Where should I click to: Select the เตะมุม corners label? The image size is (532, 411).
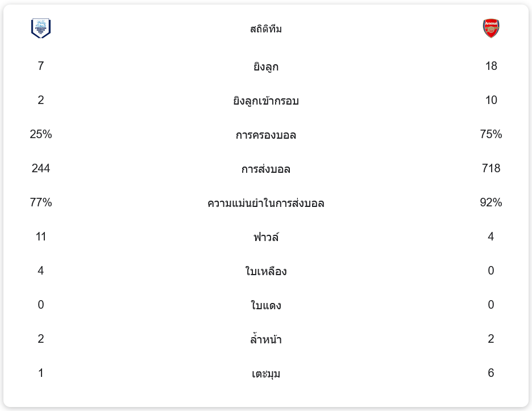(x=266, y=374)
